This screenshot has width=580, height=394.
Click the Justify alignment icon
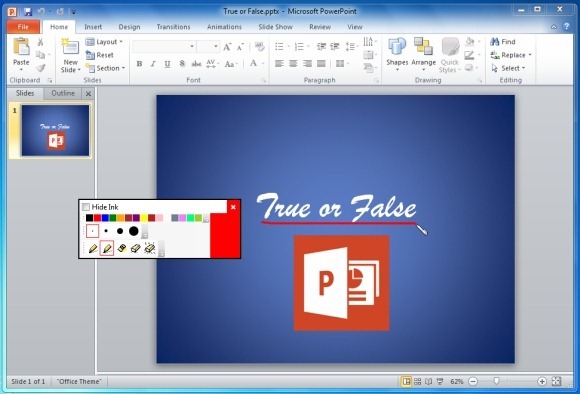tap(321, 64)
